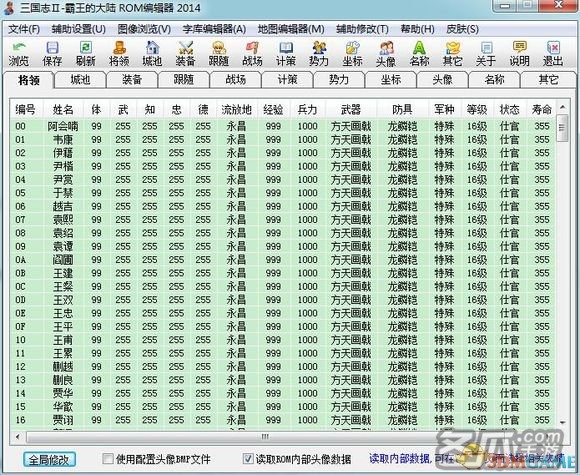Select the row named 华歆
Screen dimensions: 580x475
click(x=282, y=407)
